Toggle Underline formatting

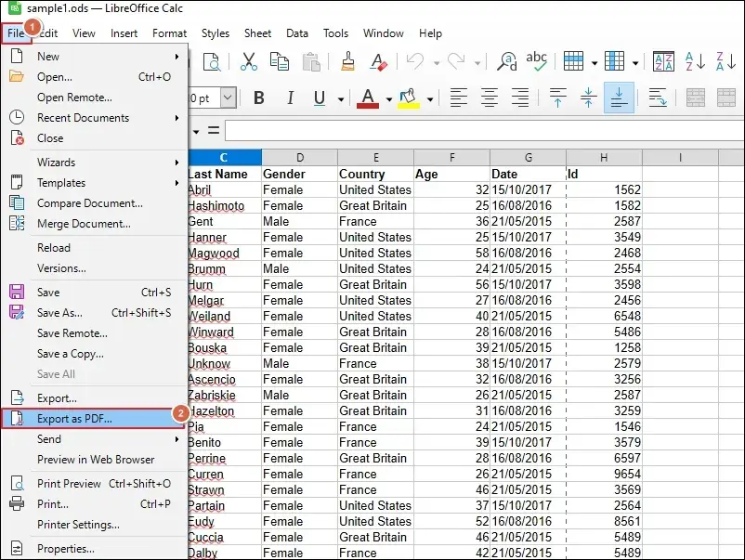[x=320, y=98]
